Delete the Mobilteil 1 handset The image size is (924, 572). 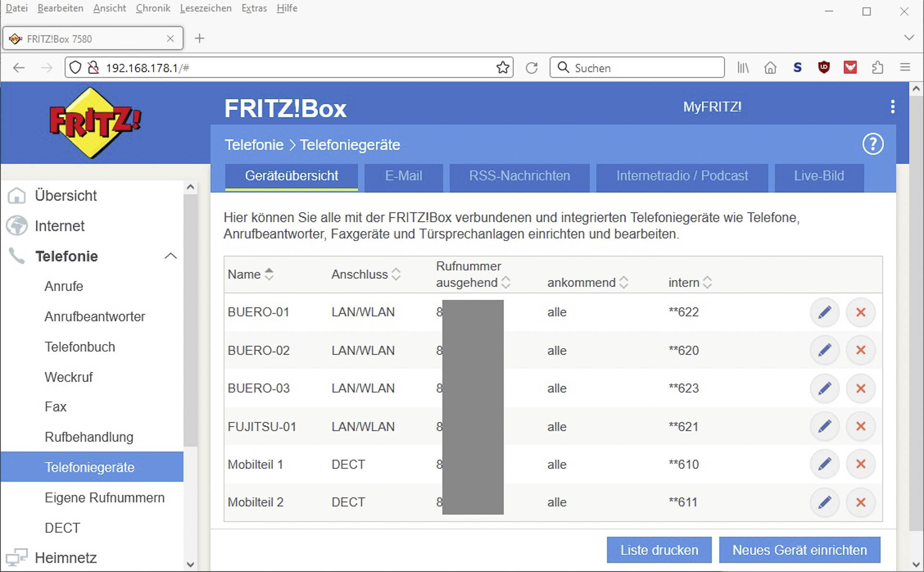(x=861, y=464)
